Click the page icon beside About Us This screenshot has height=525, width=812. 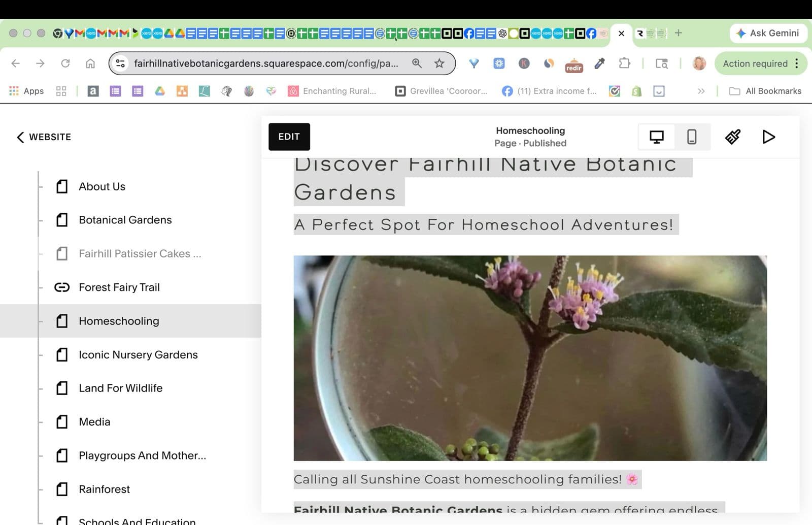click(62, 186)
